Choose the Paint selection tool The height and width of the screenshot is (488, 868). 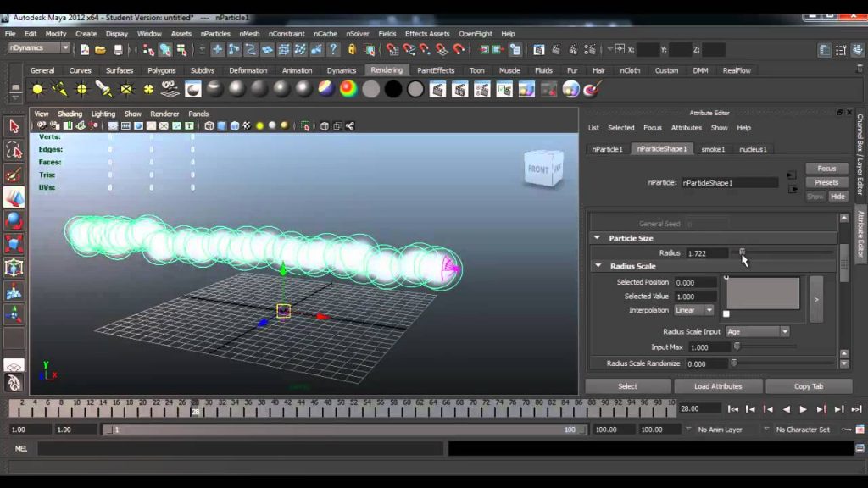coord(14,175)
